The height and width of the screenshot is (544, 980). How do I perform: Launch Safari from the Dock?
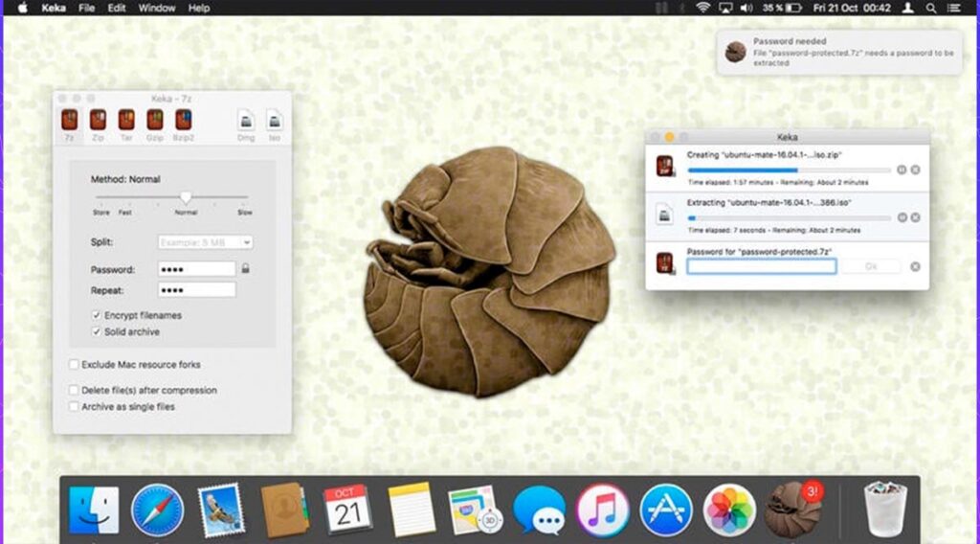pos(158,510)
